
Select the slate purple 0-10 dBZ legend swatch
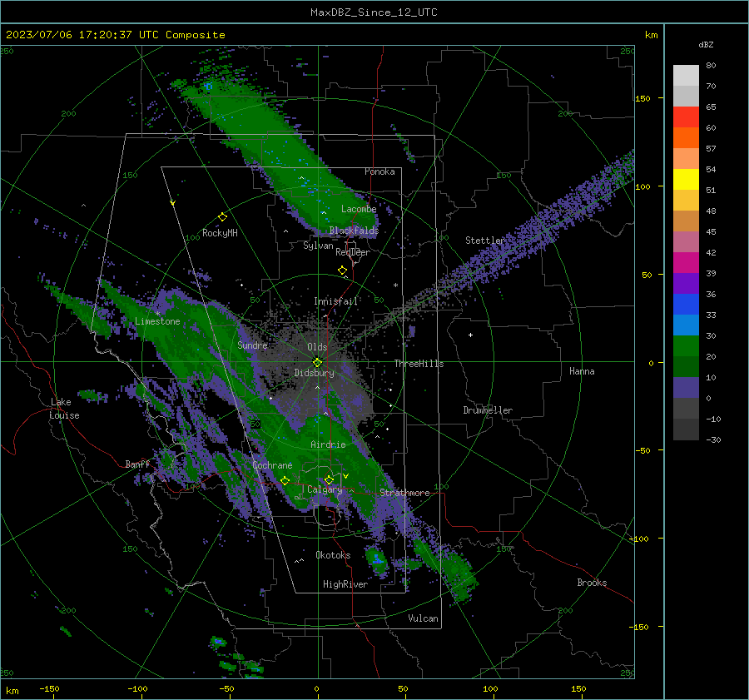(x=686, y=387)
